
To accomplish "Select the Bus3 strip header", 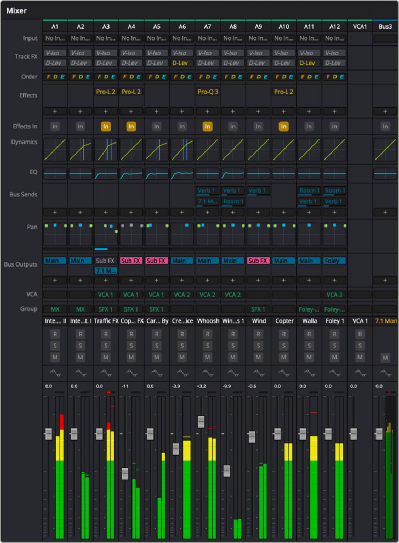I will pyautogui.click(x=385, y=27).
